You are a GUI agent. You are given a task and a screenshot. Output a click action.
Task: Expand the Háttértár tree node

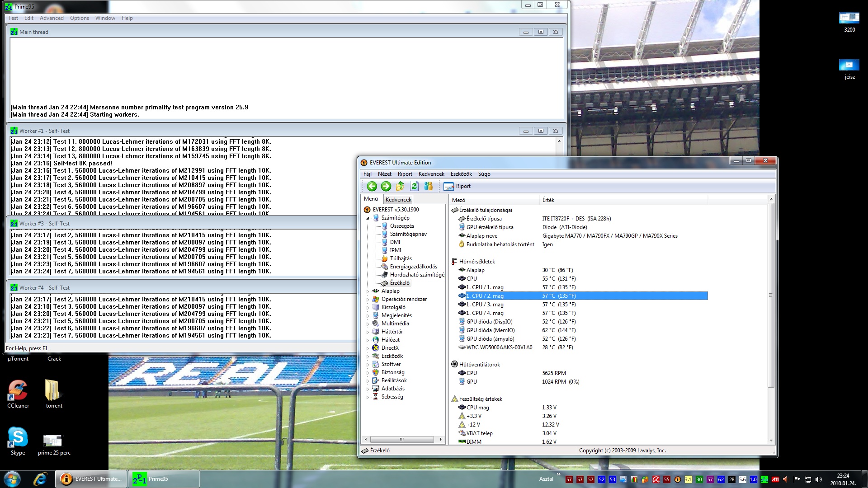368,332
